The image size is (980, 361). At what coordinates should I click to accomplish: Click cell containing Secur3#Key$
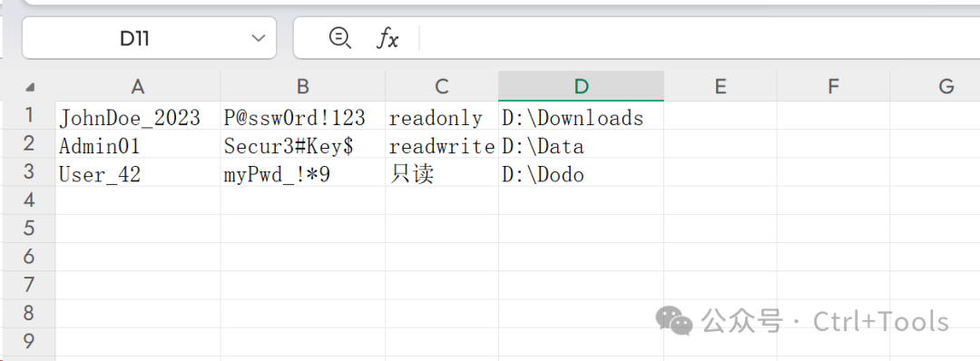(x=302, y=143)
